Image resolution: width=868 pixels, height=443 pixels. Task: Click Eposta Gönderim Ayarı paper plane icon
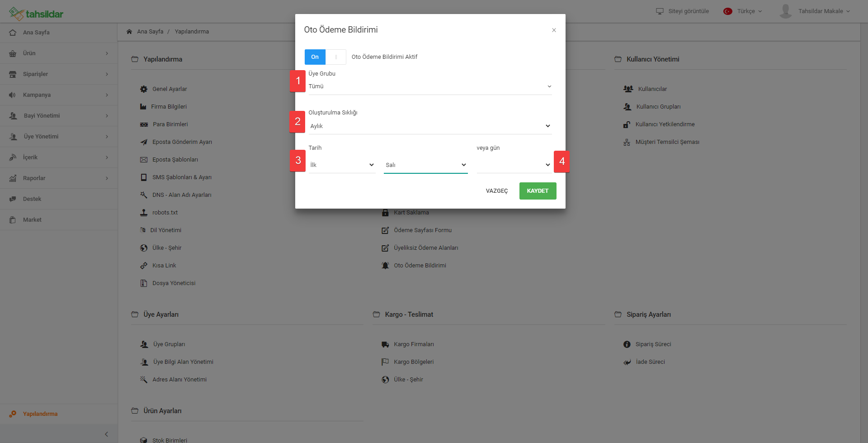click(144, 142)
